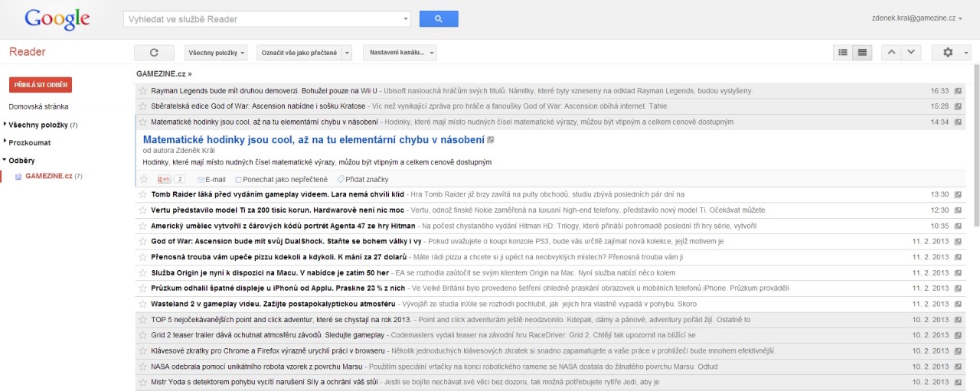Open Průzkum odhalil špatné displeje article row
980x391 pixels.
(550, 288)
